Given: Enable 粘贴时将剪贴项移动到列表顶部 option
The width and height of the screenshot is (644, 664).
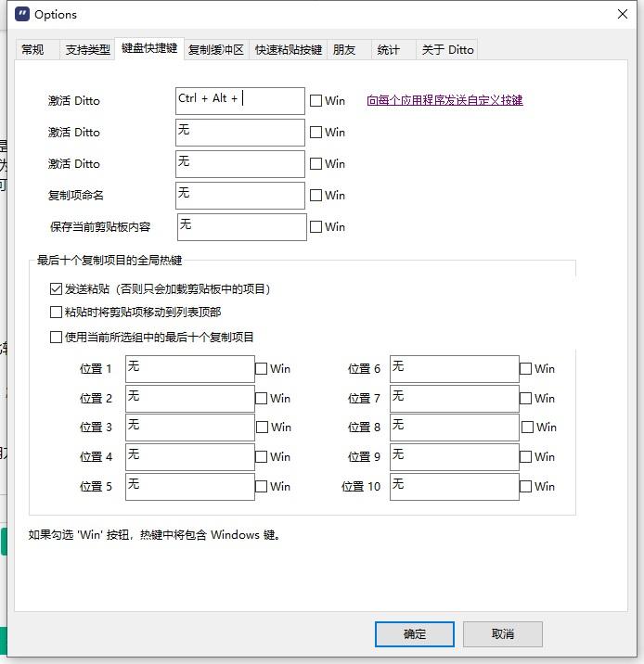Looking at the screenshot, I should pos(135,313).
